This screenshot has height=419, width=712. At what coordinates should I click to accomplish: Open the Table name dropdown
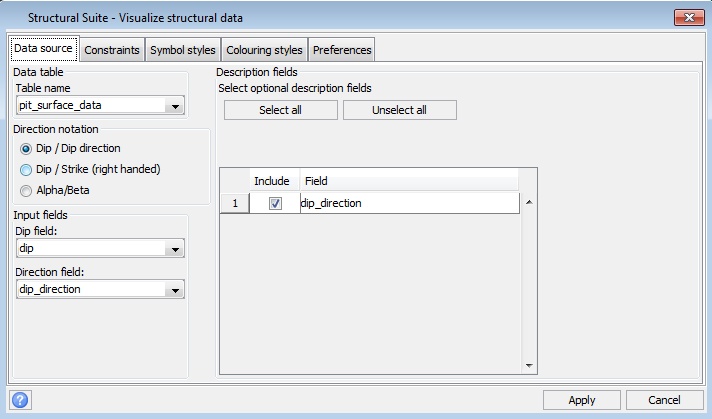tap(176, 105)
